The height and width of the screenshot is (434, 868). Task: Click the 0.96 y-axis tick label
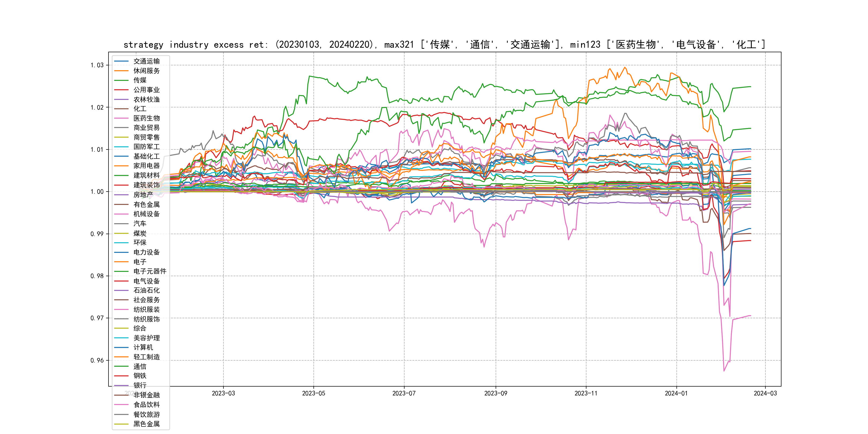click(x=97, y=360)
